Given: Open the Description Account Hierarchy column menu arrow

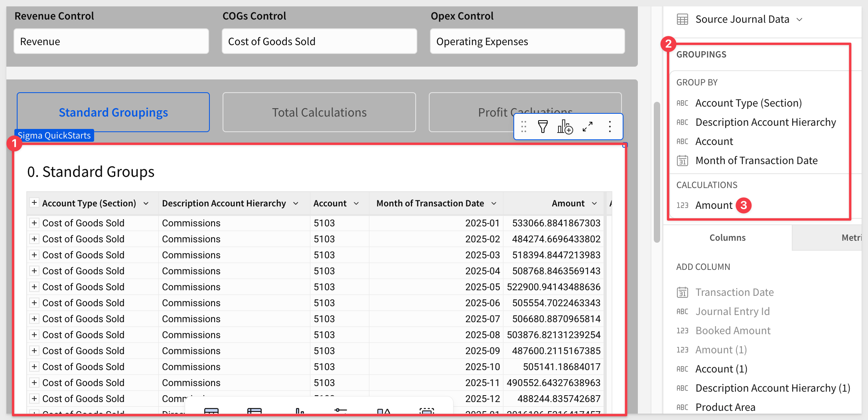Looking at the screenshot, I should 296,204.
